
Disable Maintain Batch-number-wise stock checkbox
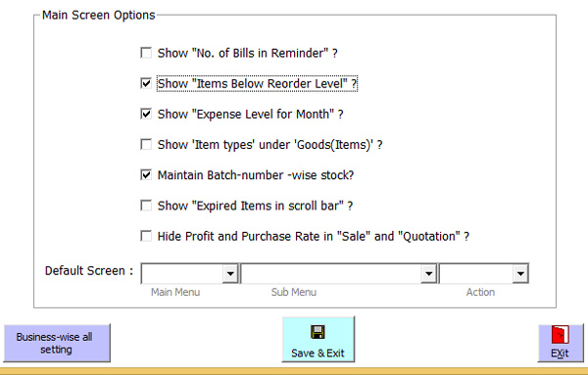146,175
